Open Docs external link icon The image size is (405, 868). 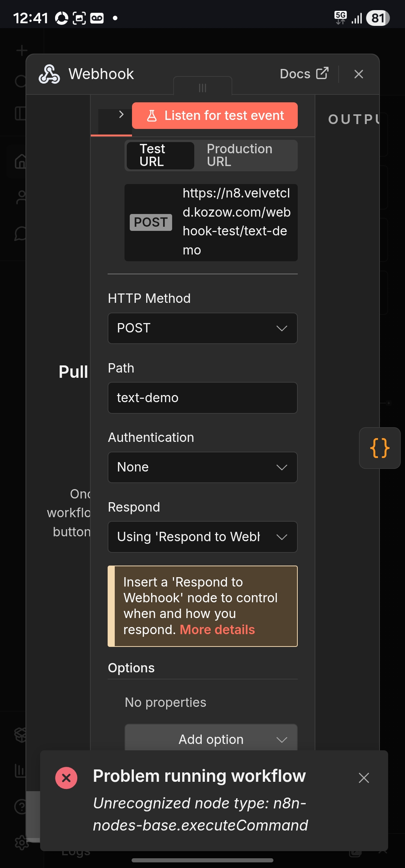[x=322, y=73]
